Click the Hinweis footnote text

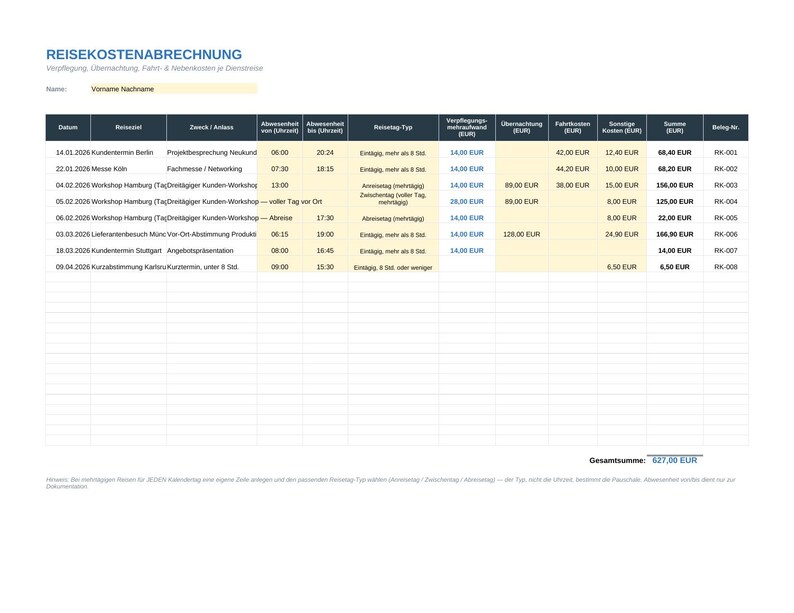390,483
